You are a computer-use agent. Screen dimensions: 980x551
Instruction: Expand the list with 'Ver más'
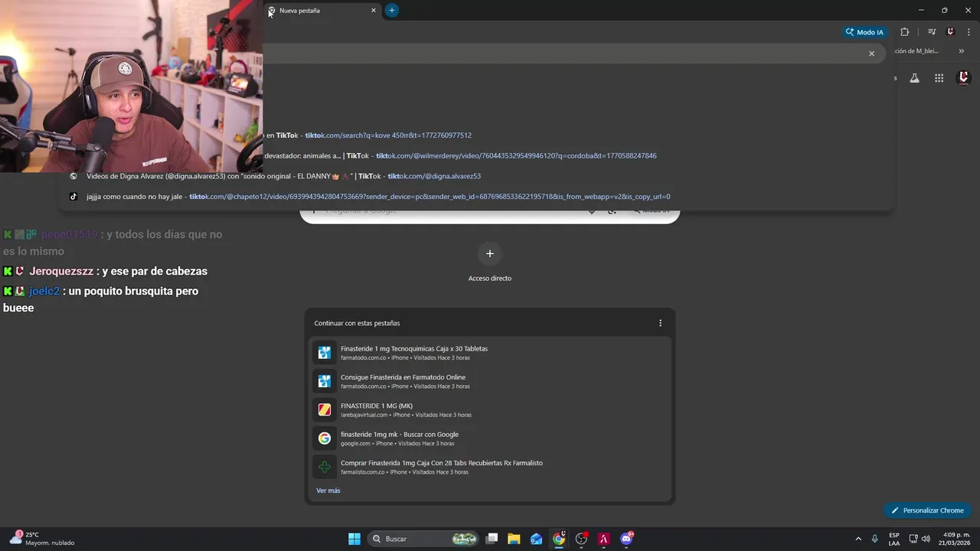328,491
